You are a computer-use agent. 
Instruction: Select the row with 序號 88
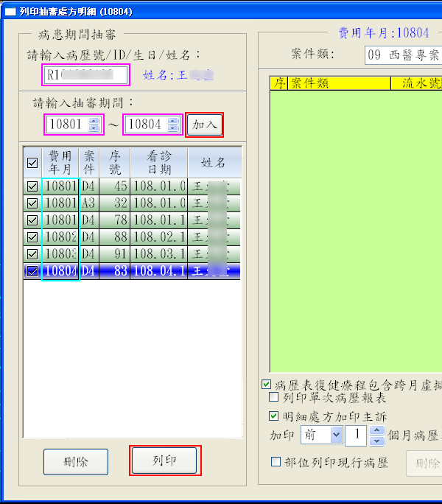point(114,238)
